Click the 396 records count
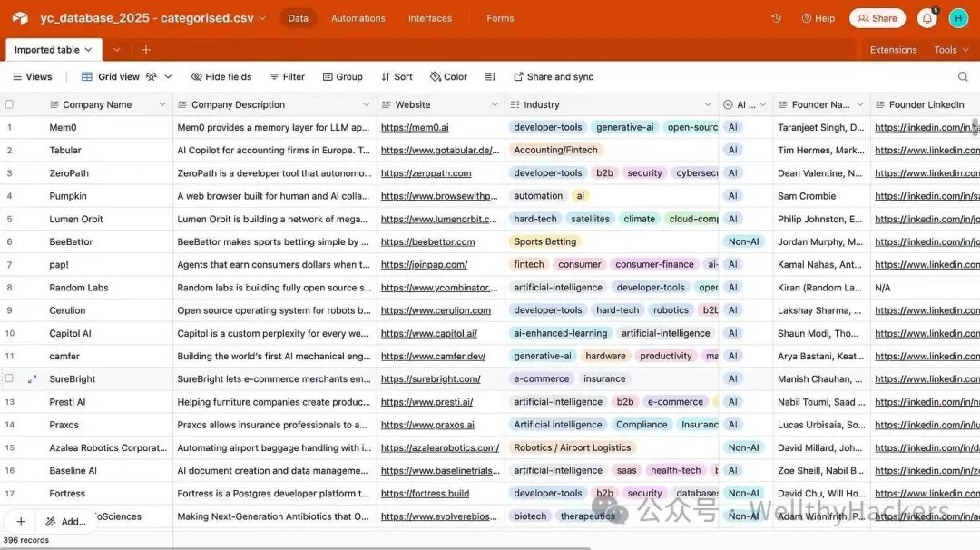 [25, 540]
